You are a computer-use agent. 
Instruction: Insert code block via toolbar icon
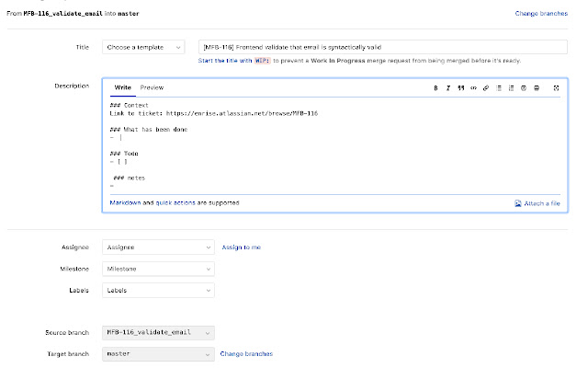pyautogui.click(x=474, y=88)
